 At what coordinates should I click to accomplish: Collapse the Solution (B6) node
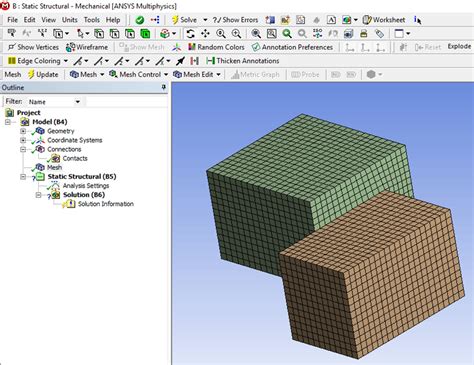[38, 195]
